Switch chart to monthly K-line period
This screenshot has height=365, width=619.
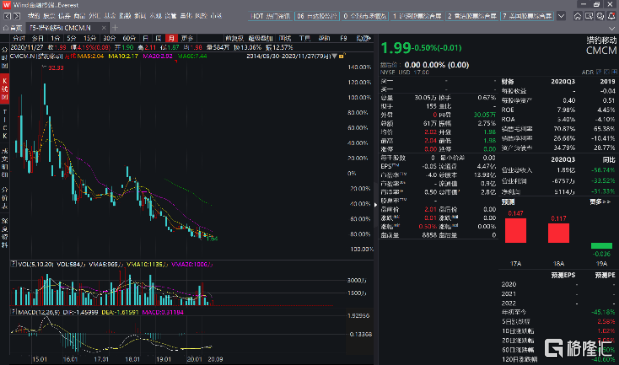pyautogui.click(x=171, y=38)
